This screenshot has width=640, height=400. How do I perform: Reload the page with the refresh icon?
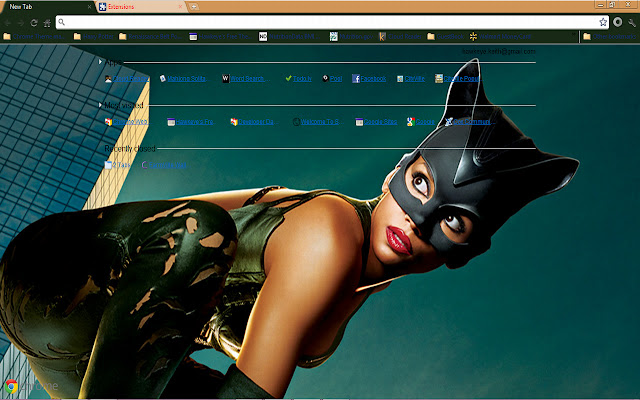click(x=34, y=23)
